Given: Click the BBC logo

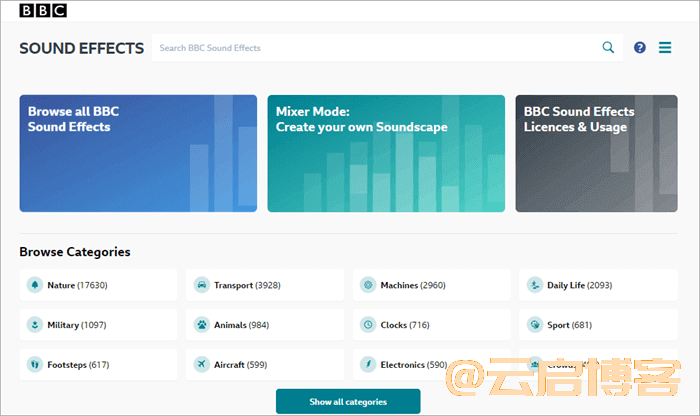Looking at the screenshot, I should tap(43, 10).
